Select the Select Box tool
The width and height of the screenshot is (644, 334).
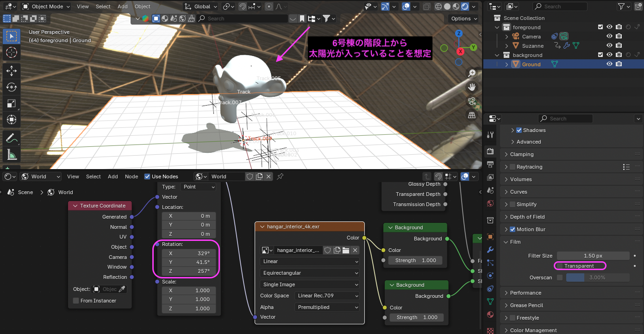pyautogui.click(x=12, y=36)
